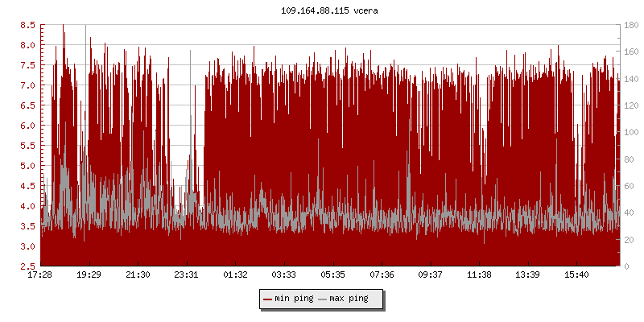The image size is (644, 322).
Task: Click the 8.5 value on left axis
Action: [27, 25]
